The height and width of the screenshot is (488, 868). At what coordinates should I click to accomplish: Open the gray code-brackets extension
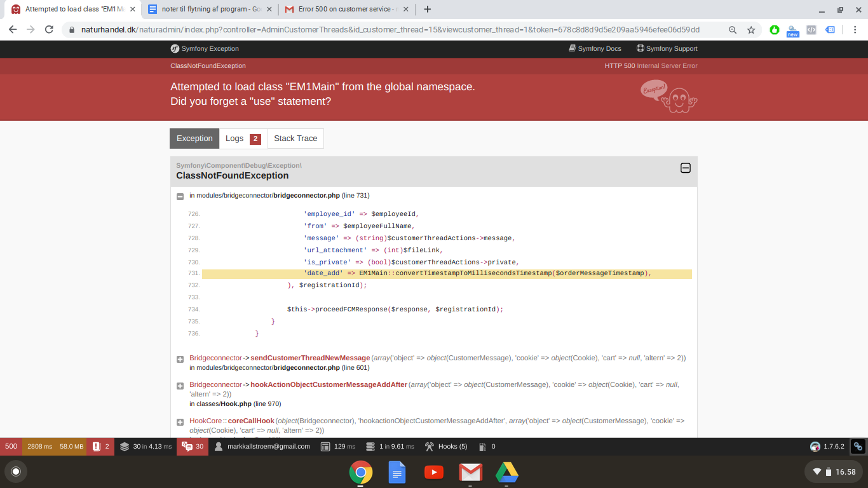click(x=811, y=30)
